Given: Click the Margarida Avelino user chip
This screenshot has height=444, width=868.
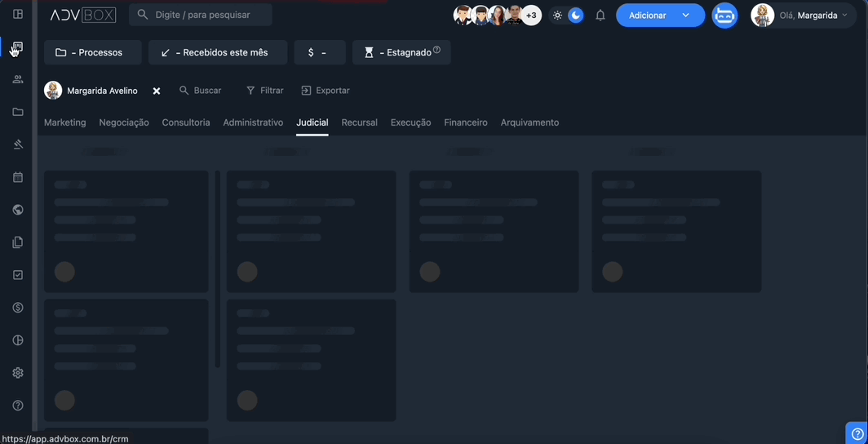Looking at the screenshot, I should 91,91.
